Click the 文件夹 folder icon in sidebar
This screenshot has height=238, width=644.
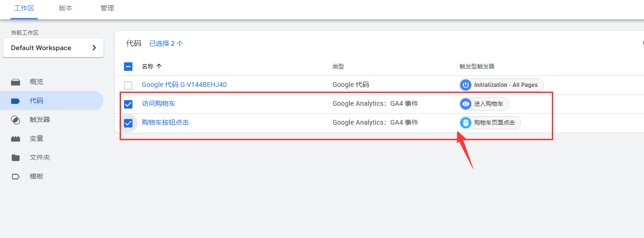click(16, 158)
